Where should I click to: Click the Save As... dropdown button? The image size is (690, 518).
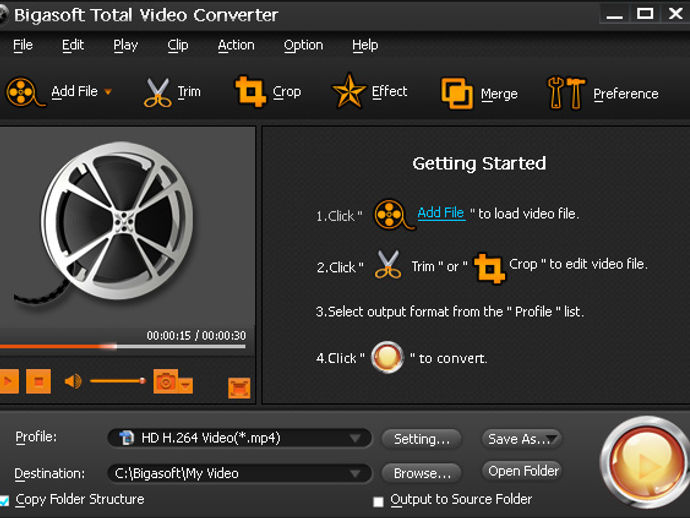tap(521, 439)
